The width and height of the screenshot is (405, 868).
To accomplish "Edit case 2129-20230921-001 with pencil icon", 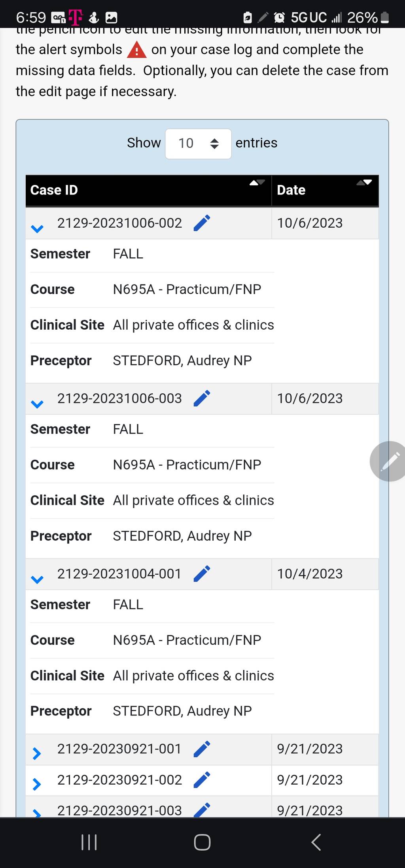I will point(202,749).
